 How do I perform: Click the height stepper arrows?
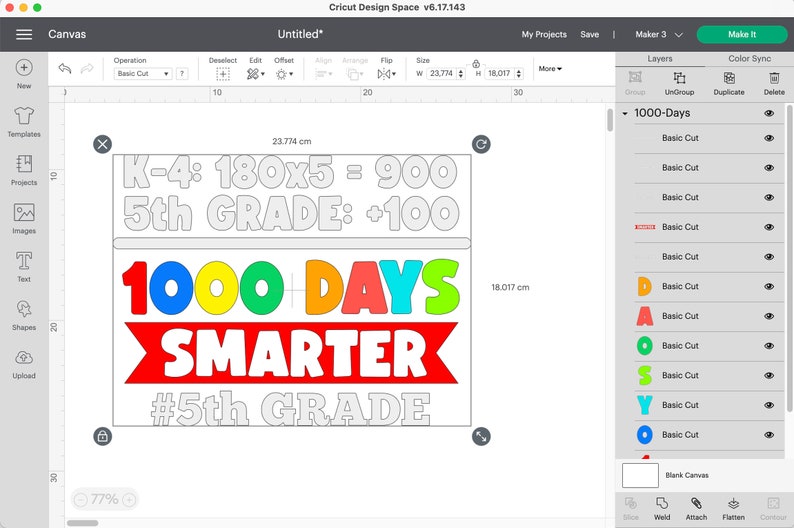click(x=519, y=74)
